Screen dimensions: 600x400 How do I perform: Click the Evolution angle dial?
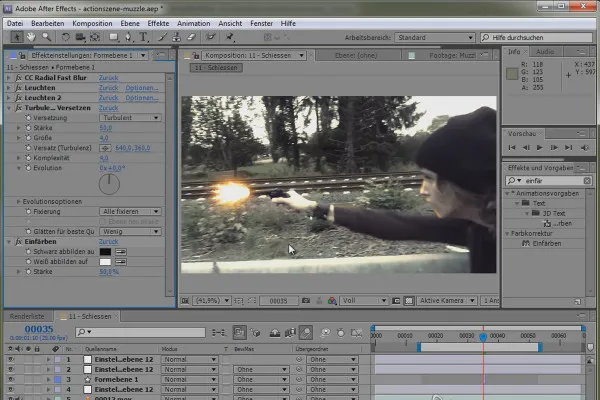point(109,184)
